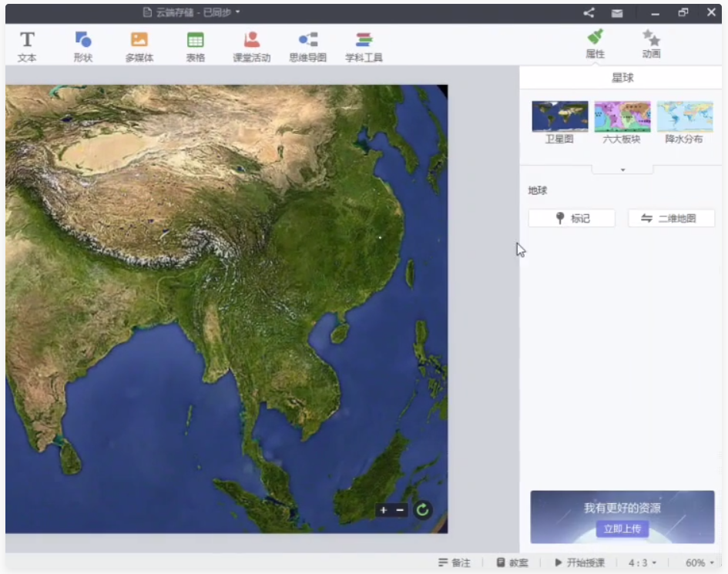Click the document icon beside 云端存储
The image size is (728, 574).
coord(147,12)
